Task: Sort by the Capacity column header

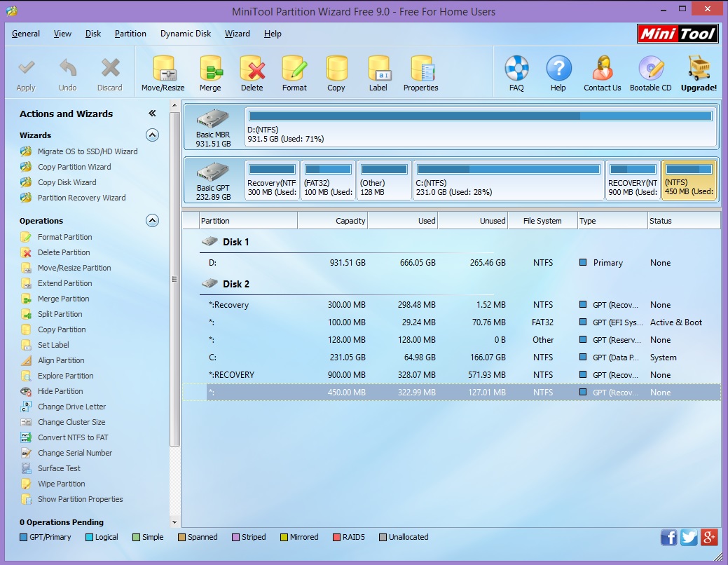Action: [x=332, y=221]
